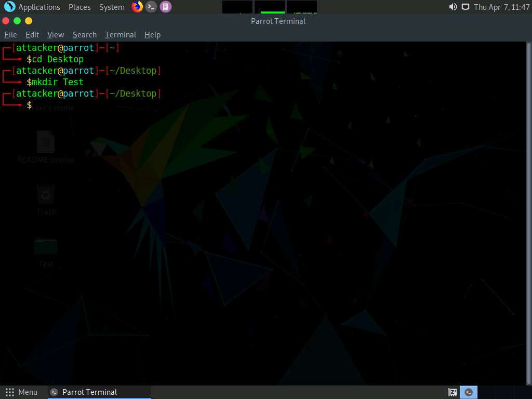Click the date and time clock
This screenshot has height=399, width=532.
tap(501, 7)
